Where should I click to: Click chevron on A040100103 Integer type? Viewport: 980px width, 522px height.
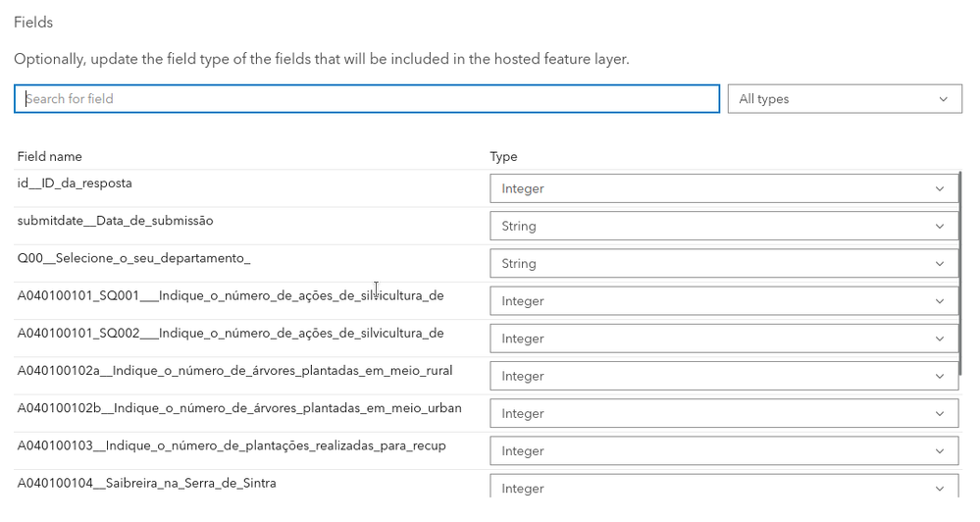coord(940,451)
